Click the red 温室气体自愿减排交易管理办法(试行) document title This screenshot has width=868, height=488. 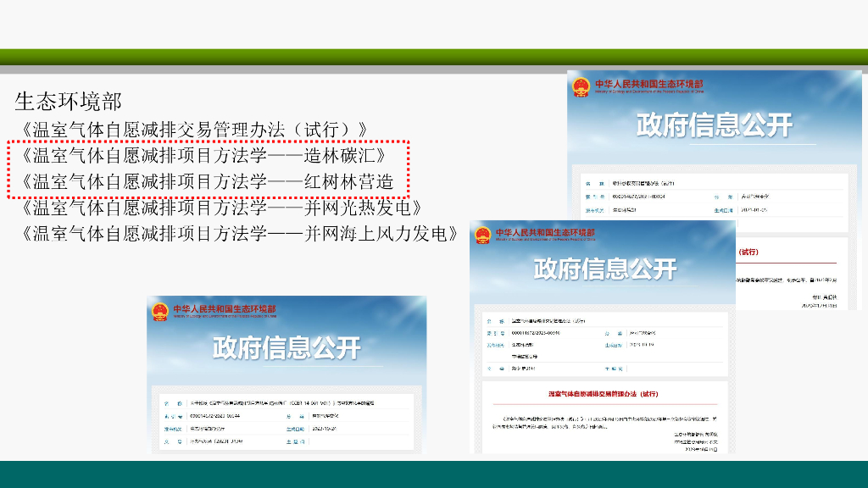603,394
